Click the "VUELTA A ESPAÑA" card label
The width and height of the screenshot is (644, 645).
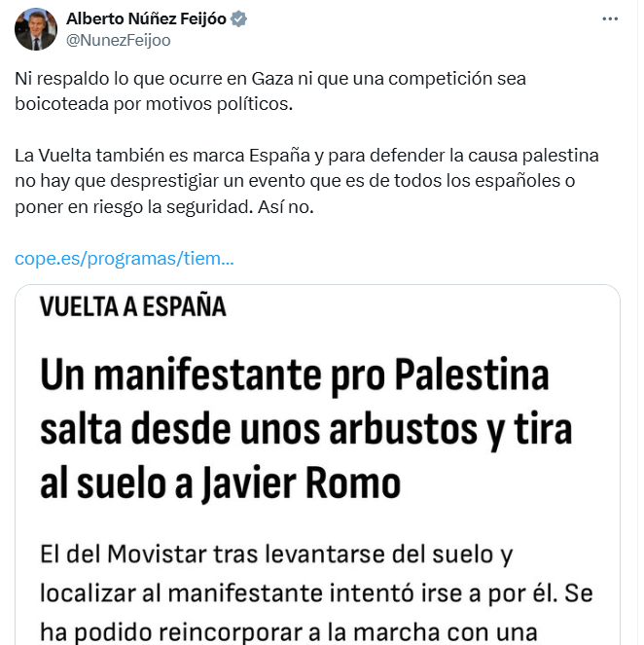pyautogui.click(x=133, y=307)
